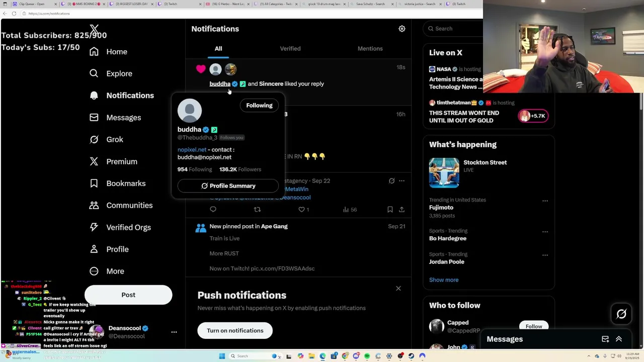View analytics showing 56 views
This screenshot has width=644, height=362.
(x=350, y=210)
